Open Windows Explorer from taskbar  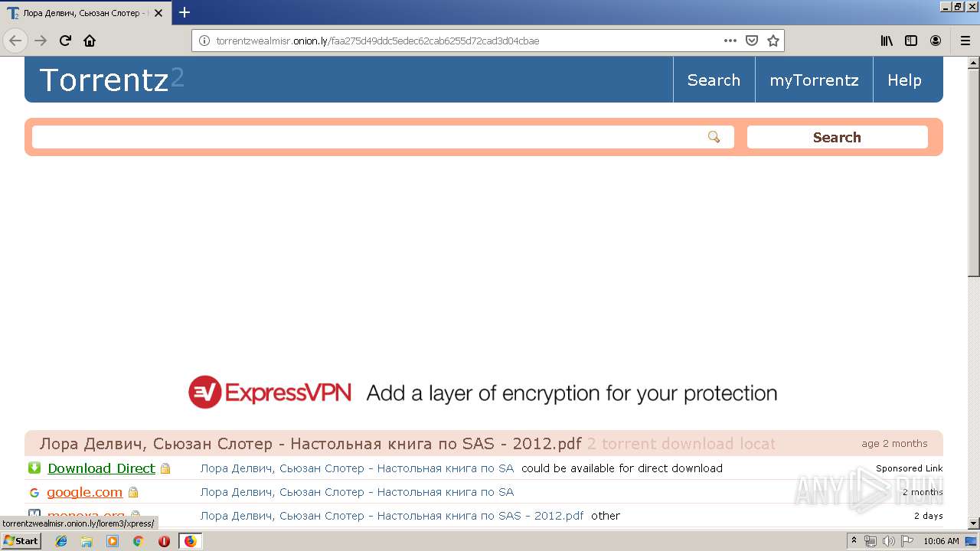click(87, 541)
